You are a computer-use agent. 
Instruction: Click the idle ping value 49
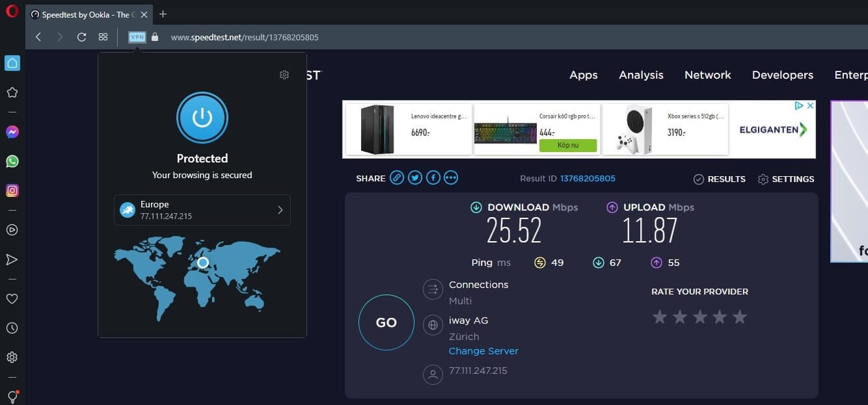click(x=557, y=263)
